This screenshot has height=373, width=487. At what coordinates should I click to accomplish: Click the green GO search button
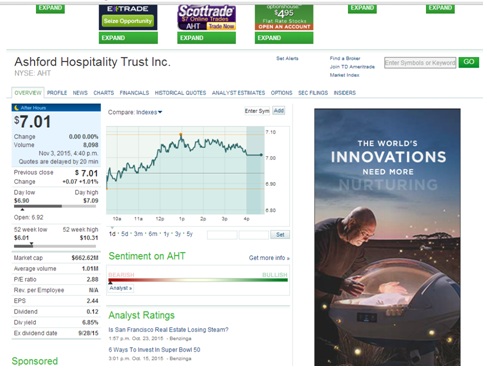coord(469,62)
